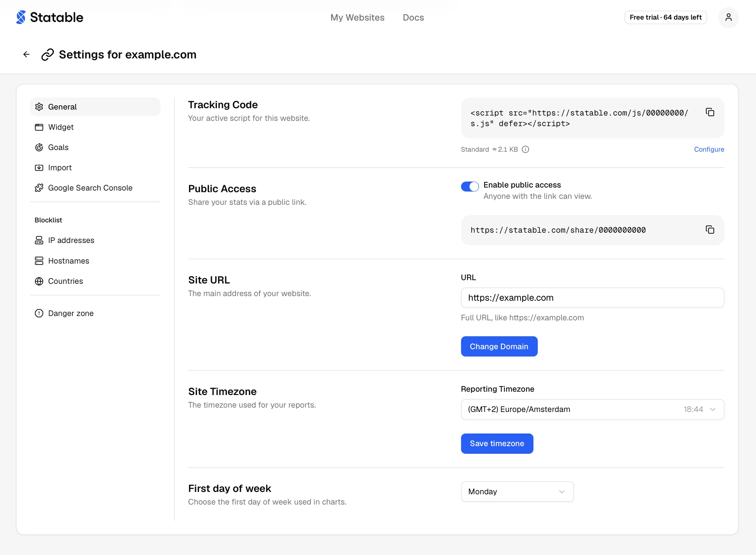Disable the public access toggle
This screenshot has height=555, width=756.
(x=470, y=187)
